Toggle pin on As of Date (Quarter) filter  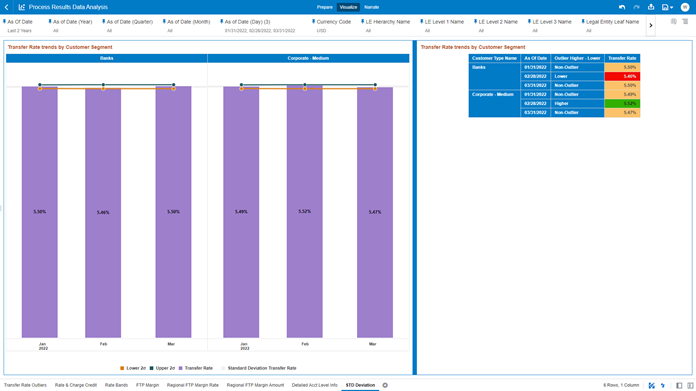[x=103, y=21]
